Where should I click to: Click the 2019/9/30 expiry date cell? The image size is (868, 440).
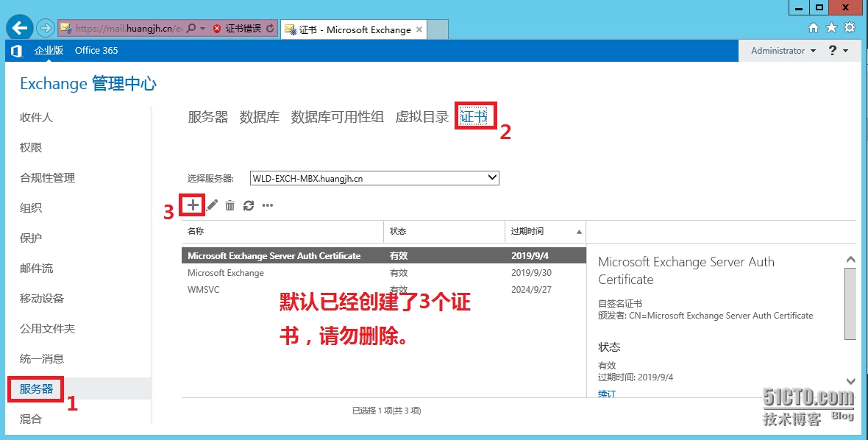[x=531, y=273]
